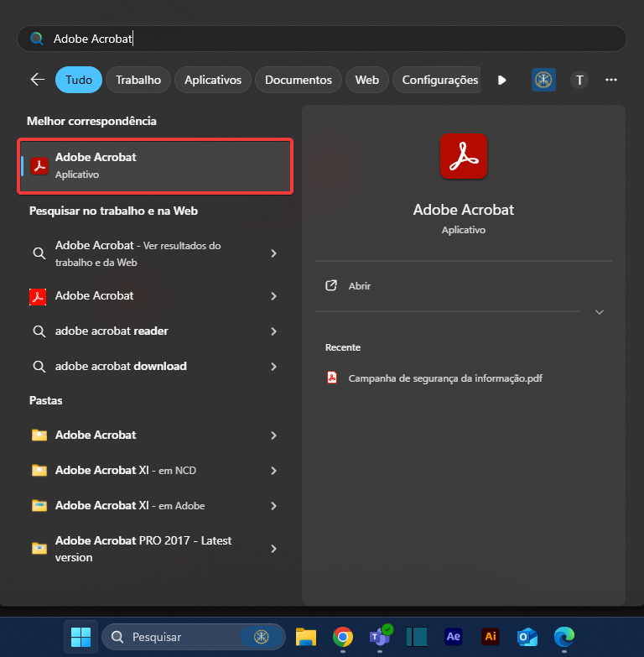This screenshot has width=644, height=657.
Task: Expand arrow for Ver resultados do trabalho row
Action: pos(273,253)
